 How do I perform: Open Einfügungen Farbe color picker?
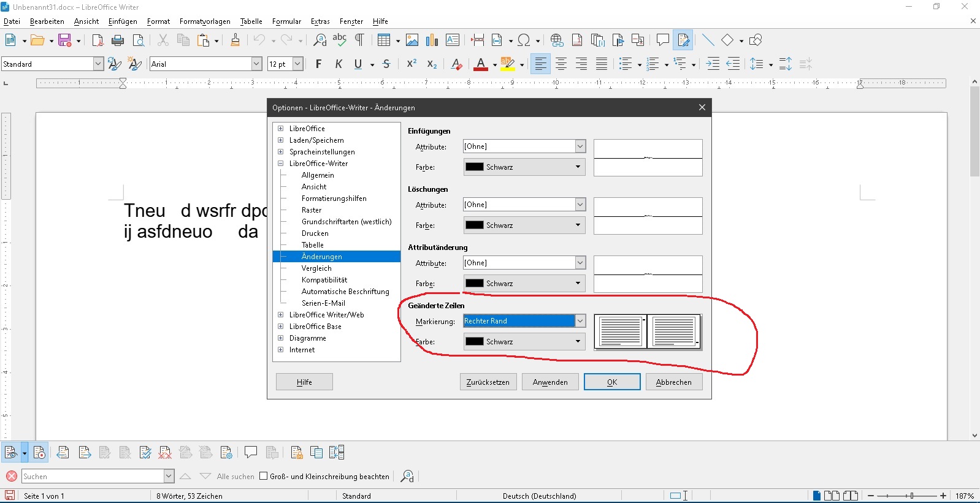[524, 167]
